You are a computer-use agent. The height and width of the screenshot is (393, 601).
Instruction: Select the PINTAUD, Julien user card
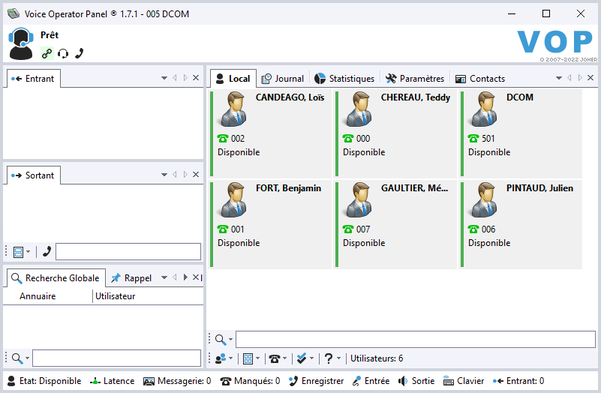pos(521,224)
